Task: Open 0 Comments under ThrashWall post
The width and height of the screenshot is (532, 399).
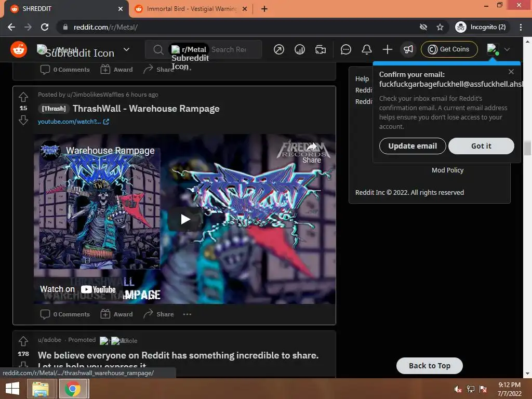Action: tap(65, 314)
